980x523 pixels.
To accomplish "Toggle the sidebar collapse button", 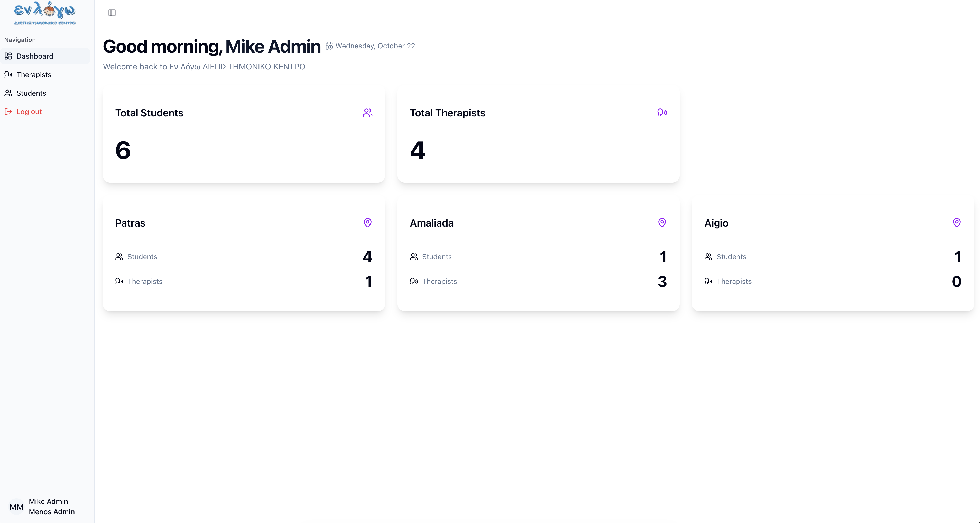I will (x=112, y=13).
